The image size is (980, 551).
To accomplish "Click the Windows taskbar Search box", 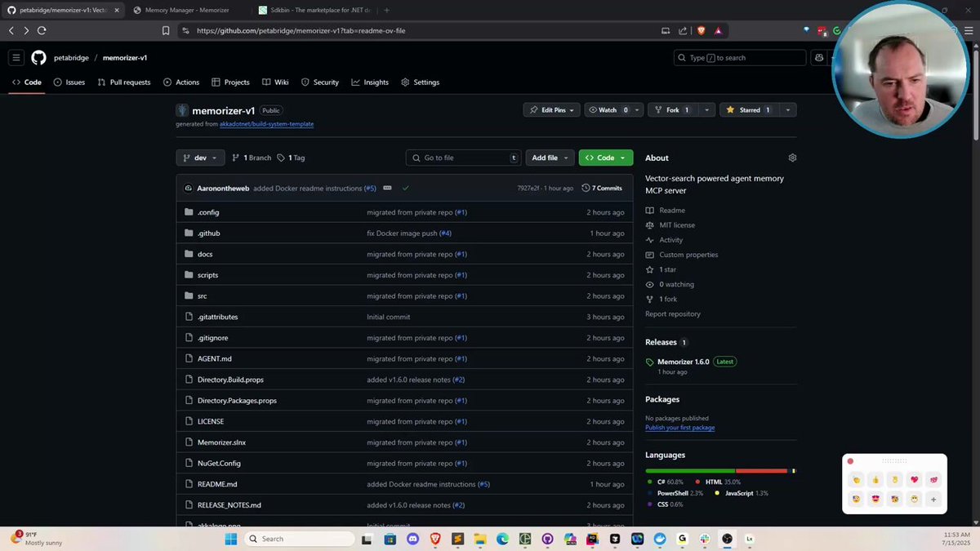I will pos(299,539).
